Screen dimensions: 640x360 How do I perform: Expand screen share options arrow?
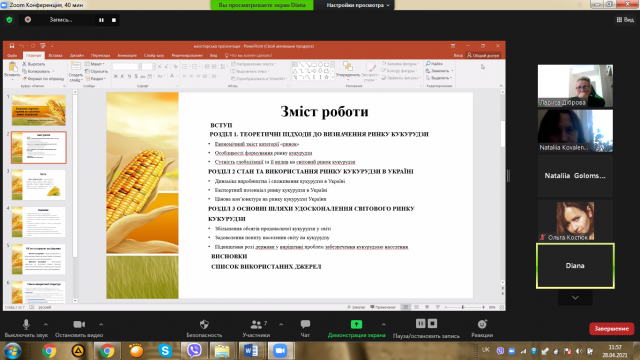pos(383,324)
